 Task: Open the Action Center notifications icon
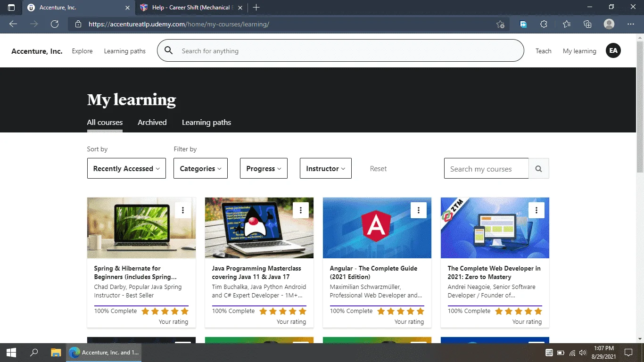(628, 353)
